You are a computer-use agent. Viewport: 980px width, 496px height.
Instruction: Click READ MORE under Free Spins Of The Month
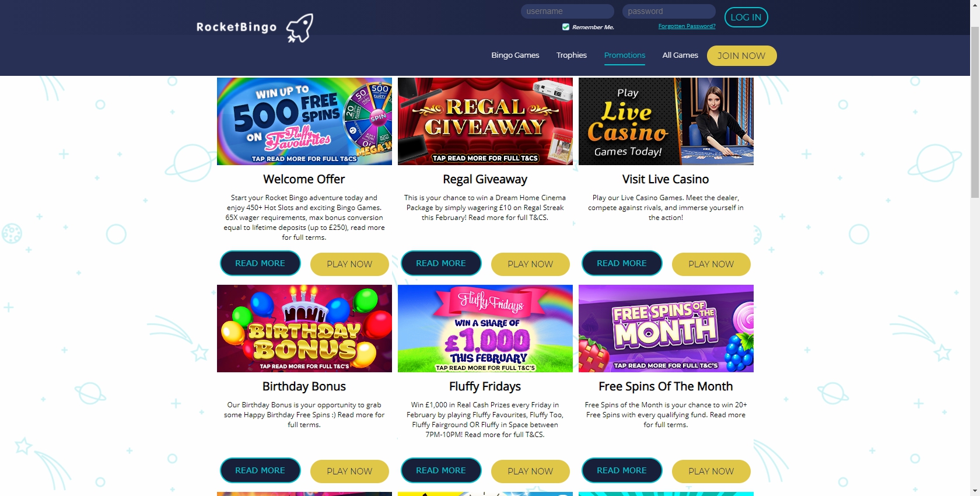[622, 470]
